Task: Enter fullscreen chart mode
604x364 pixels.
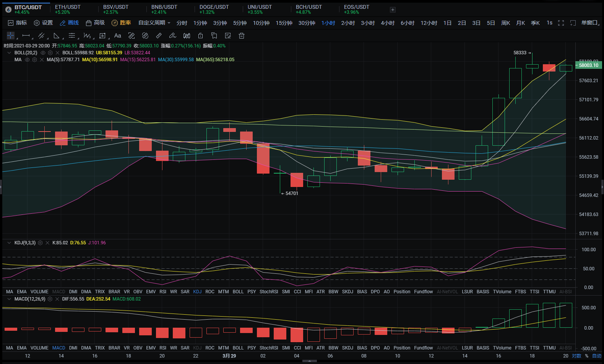Action: [x=561, y=23]
